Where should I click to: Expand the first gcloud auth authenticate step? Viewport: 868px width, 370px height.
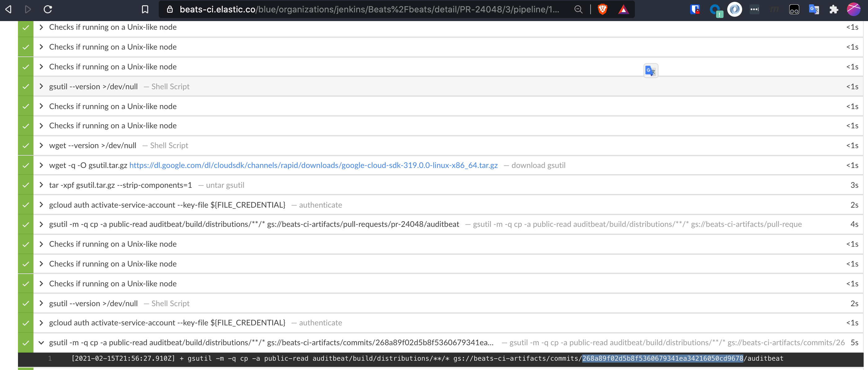tap(41, 205)
